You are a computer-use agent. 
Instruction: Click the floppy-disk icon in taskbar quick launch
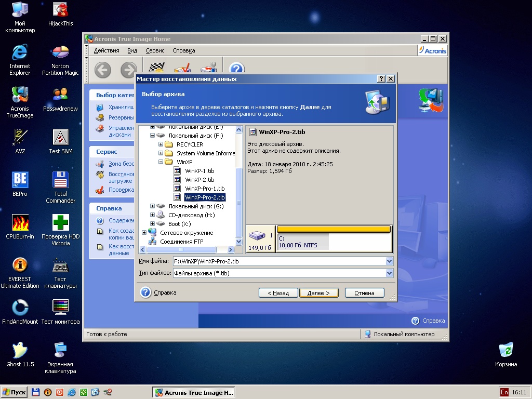pyautogui.click(x=36, y=393)
